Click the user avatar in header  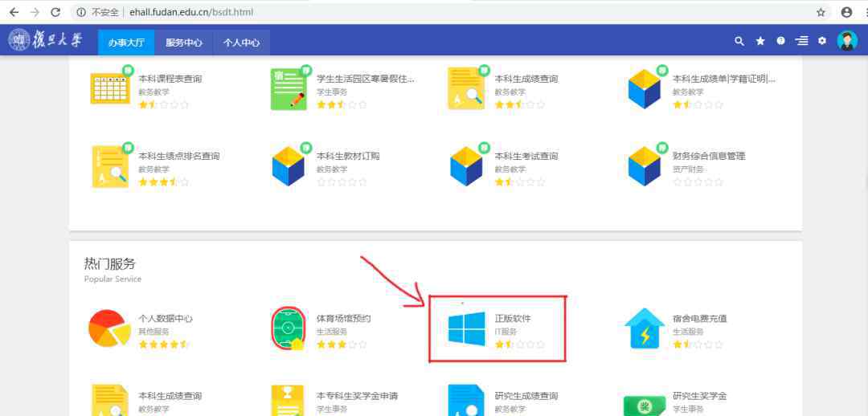(847, 41)
